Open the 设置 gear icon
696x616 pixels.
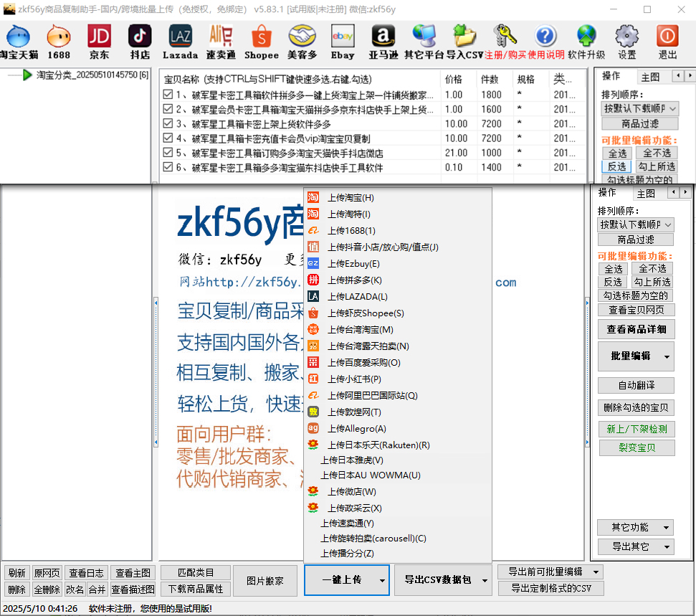(x=626, y=42)
